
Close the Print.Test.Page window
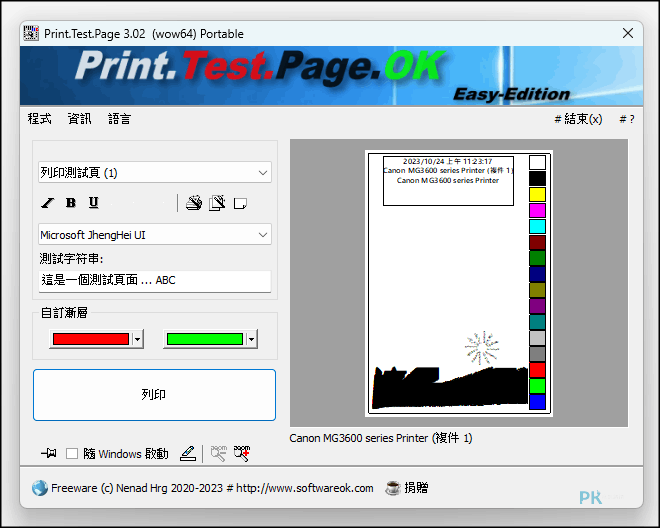tap(628, 33)
